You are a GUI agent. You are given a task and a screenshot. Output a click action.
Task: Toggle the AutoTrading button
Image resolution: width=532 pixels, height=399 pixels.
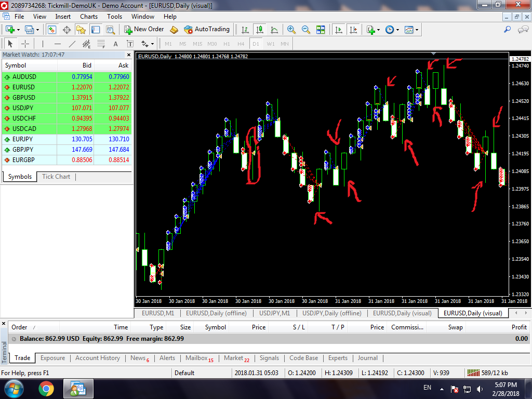click(x=206, y=30)
